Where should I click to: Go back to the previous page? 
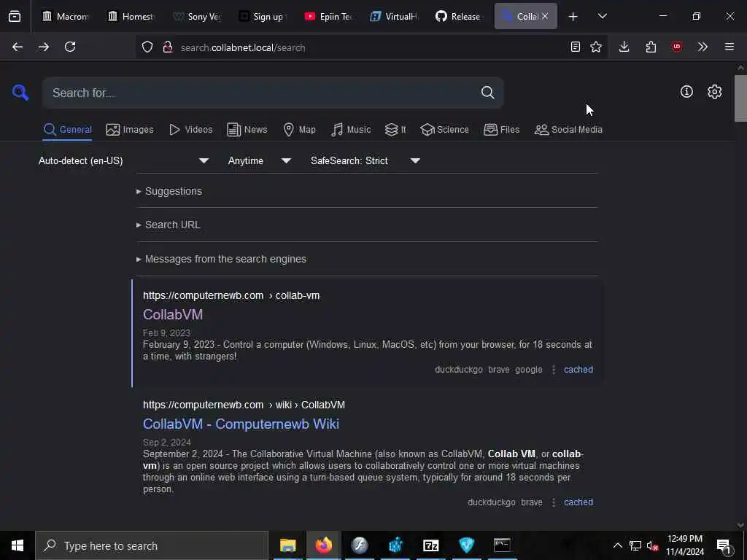coord(18,47)
